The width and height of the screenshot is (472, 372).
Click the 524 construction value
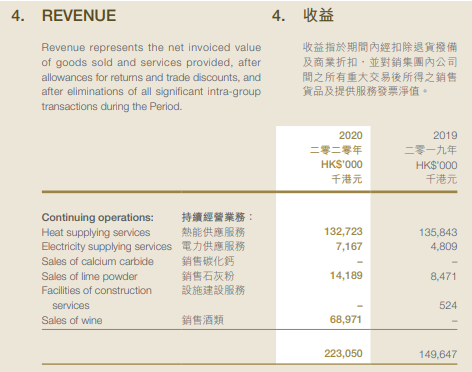(x=448, y=305)
